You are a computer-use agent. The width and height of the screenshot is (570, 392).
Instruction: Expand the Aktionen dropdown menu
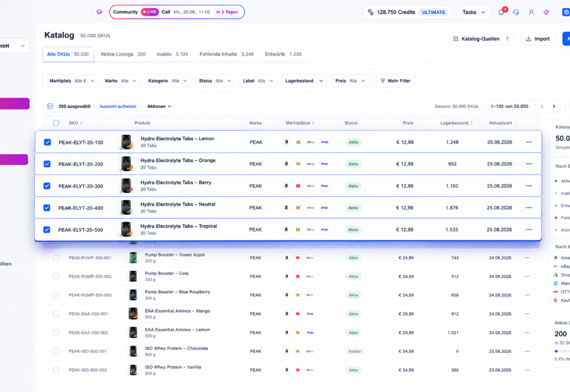click(x=159, y=106)
